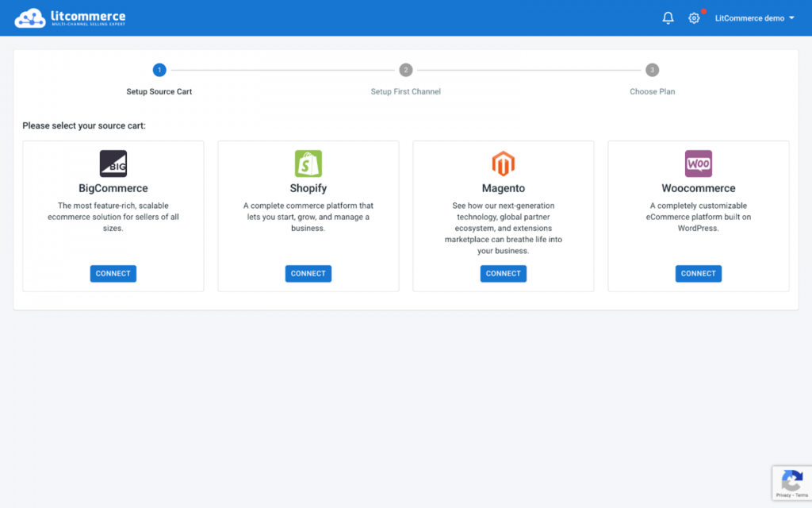The height and width of the screenshot is (508, 812).
Task: Click the Shopify bag logo
Action: pos(308,164)
